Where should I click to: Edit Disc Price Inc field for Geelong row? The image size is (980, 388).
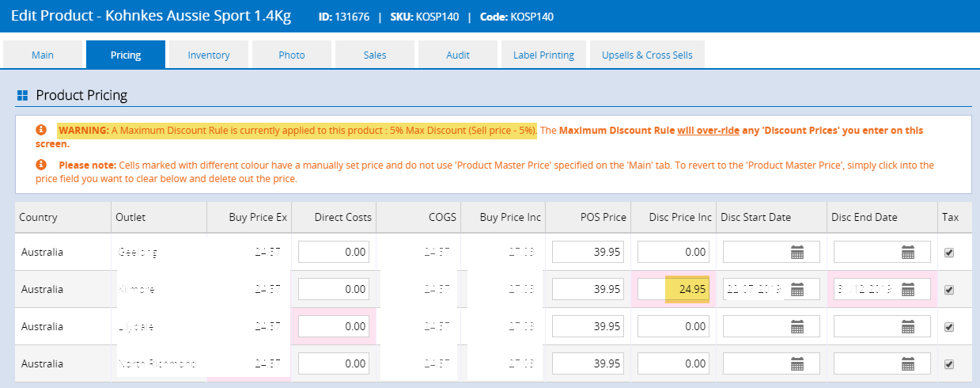673,253
